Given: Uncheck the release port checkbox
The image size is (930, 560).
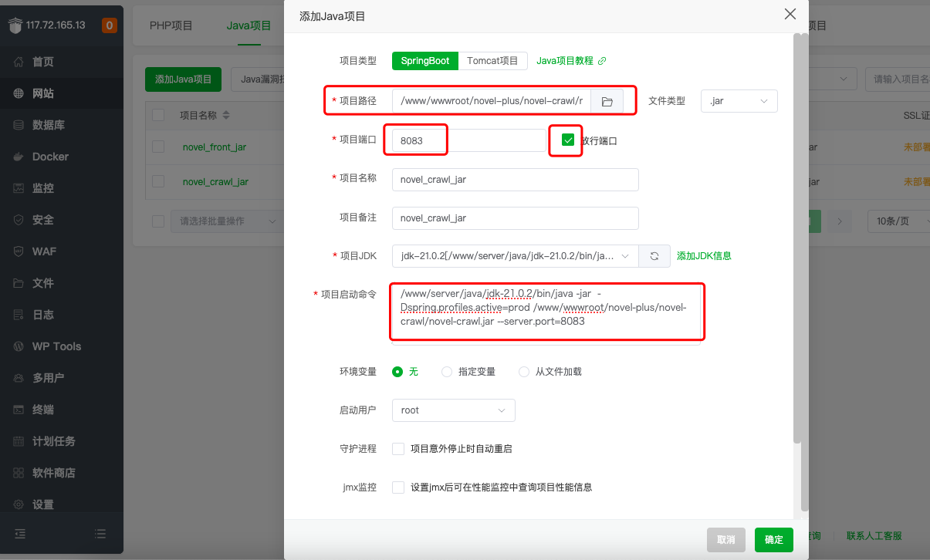Looking at the screenshot, I should (568, 140).
